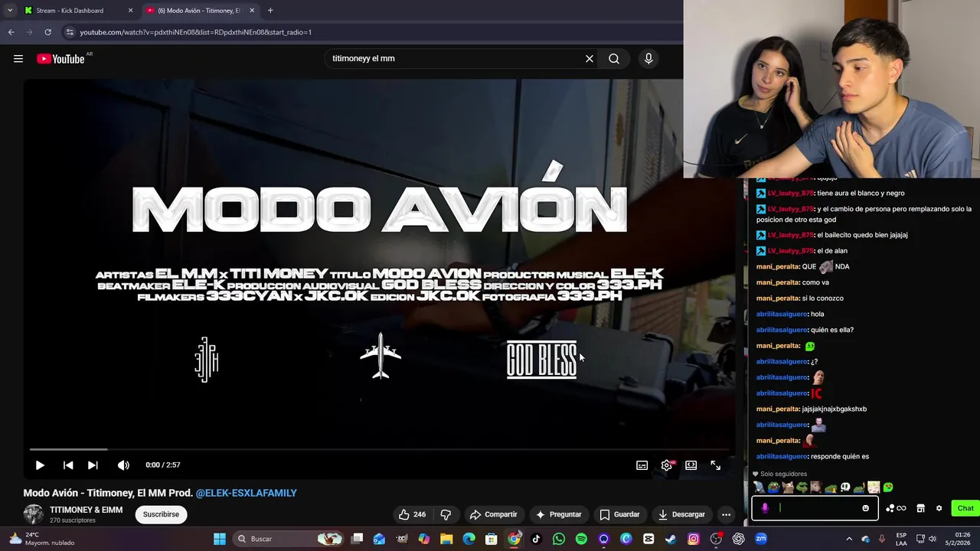Click the purple microphone chat icon
The height and width of the screenshot is (551, 980).
765,508
